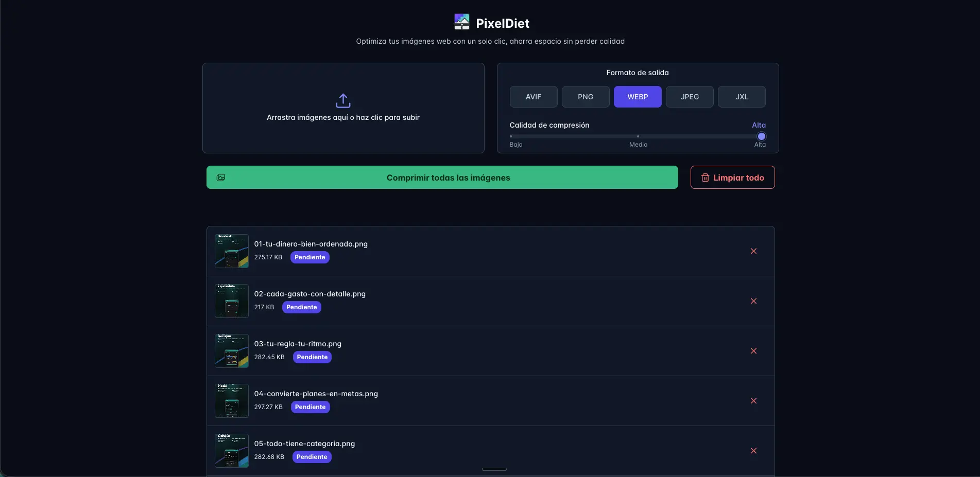Click the PixelDiet logo icon
This screenshot has height=477, width=980.
(x=461, y=22)
